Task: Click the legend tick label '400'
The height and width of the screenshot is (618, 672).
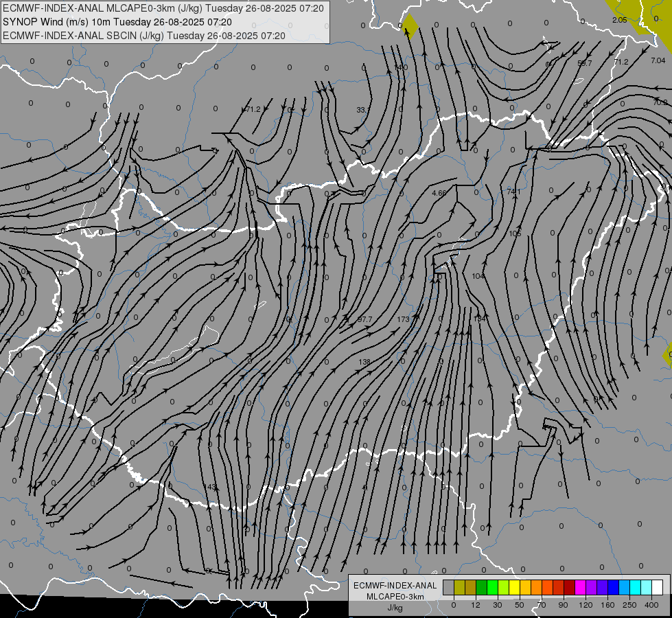Action: tap(651, 605)
